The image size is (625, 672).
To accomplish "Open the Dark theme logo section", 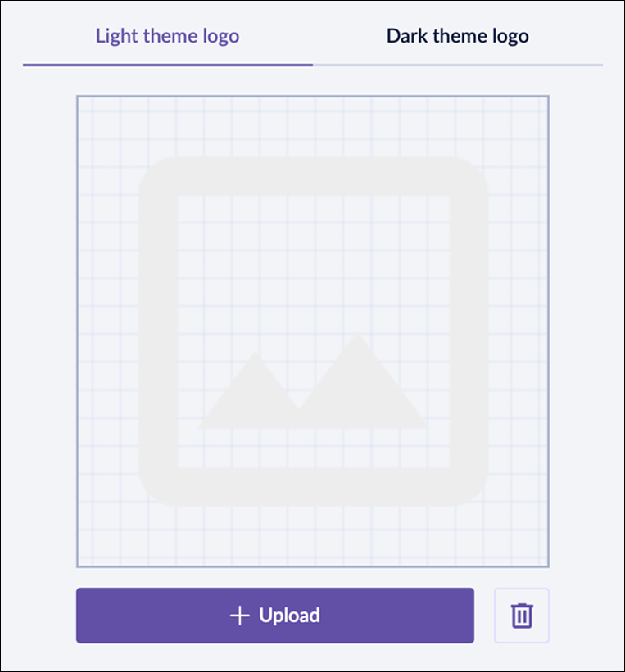I will point(457,36).
